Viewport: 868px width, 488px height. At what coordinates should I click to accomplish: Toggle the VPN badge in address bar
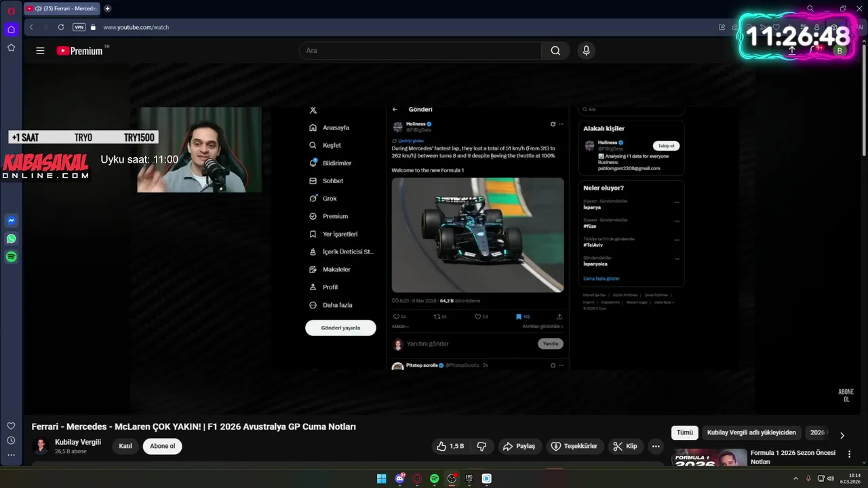pos(79,27)
